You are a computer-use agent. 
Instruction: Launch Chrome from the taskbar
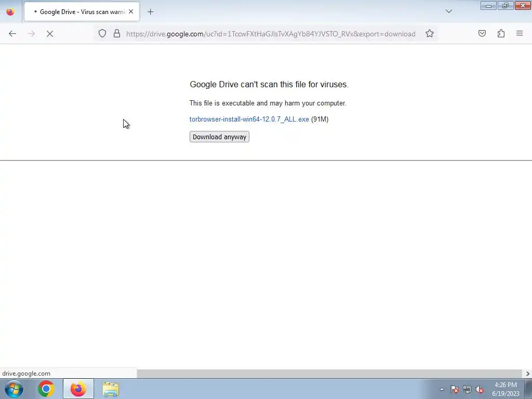point(46,389)
